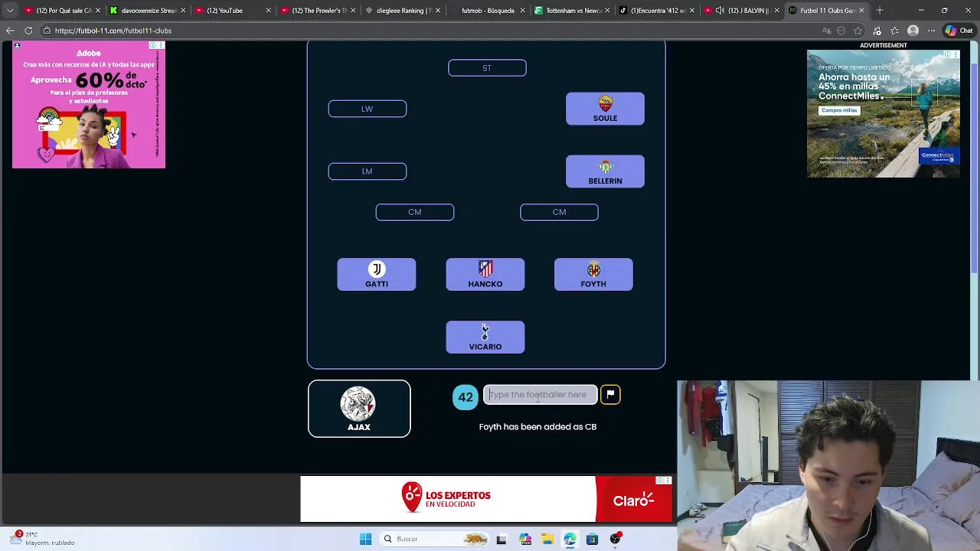The height and width of the screenshot is (551, 980).
Task: Click the address bar URL
Action: 113,31
